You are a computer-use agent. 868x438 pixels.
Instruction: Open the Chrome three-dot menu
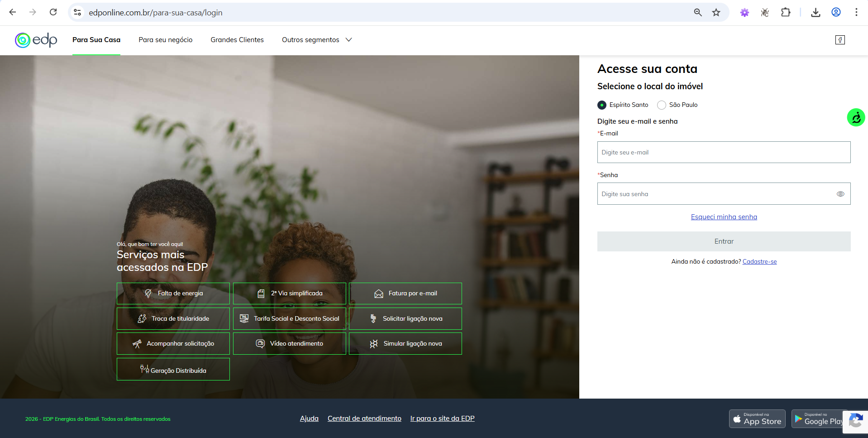(x=856, y=13)
